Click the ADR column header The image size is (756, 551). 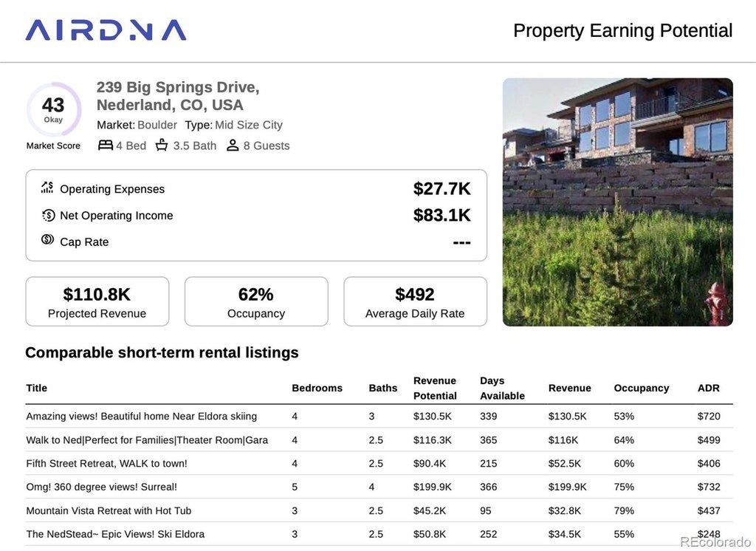pyautogui.click(x=708, y=388)
